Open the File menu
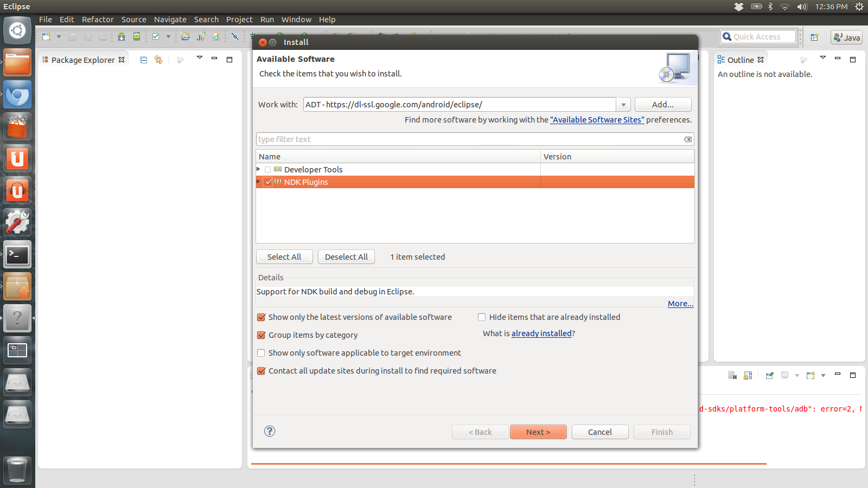The height and width of the screenshot is (488, 868). [x=46, y=20]
